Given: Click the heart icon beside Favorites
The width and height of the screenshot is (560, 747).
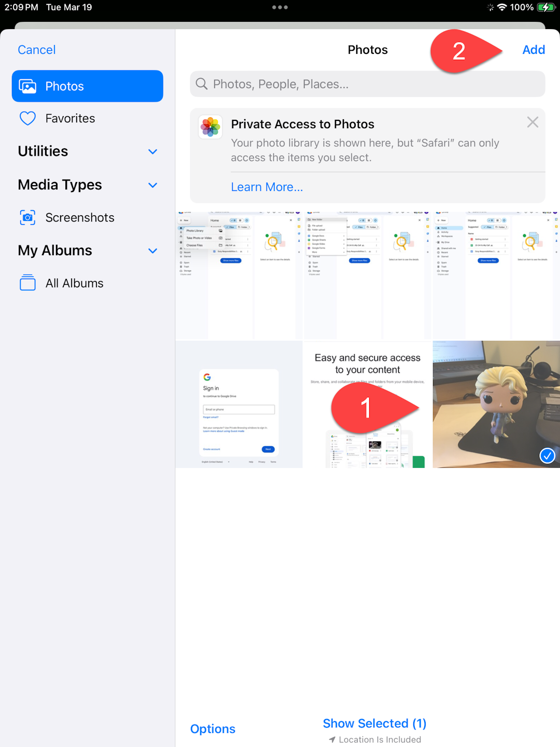Looking at the screenshot, I should coord(27,118).
